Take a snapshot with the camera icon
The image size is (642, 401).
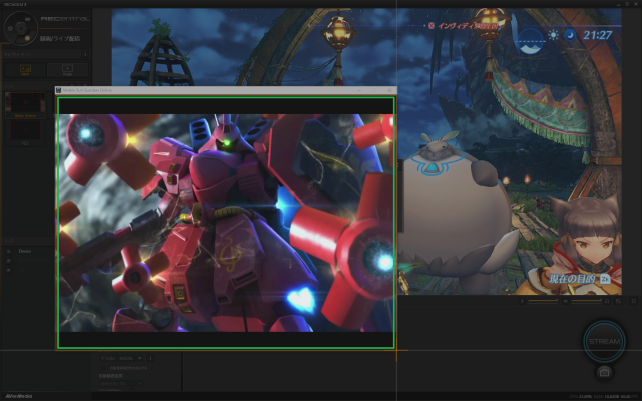tap(604, 372)
